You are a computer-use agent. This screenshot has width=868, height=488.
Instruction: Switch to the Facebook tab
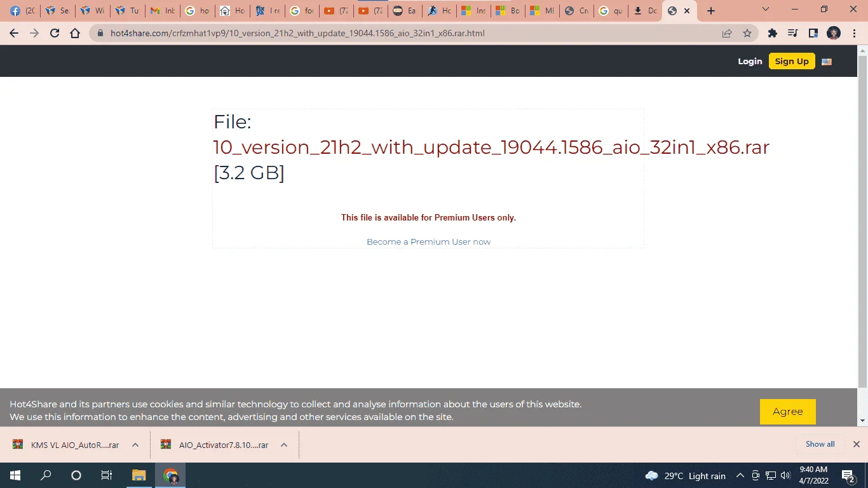click(22, 11)
